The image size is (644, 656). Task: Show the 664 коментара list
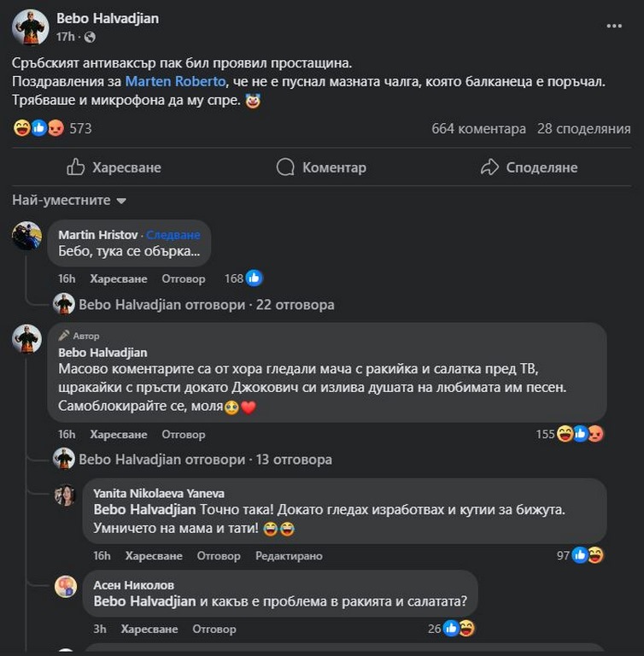pos(478,129)
